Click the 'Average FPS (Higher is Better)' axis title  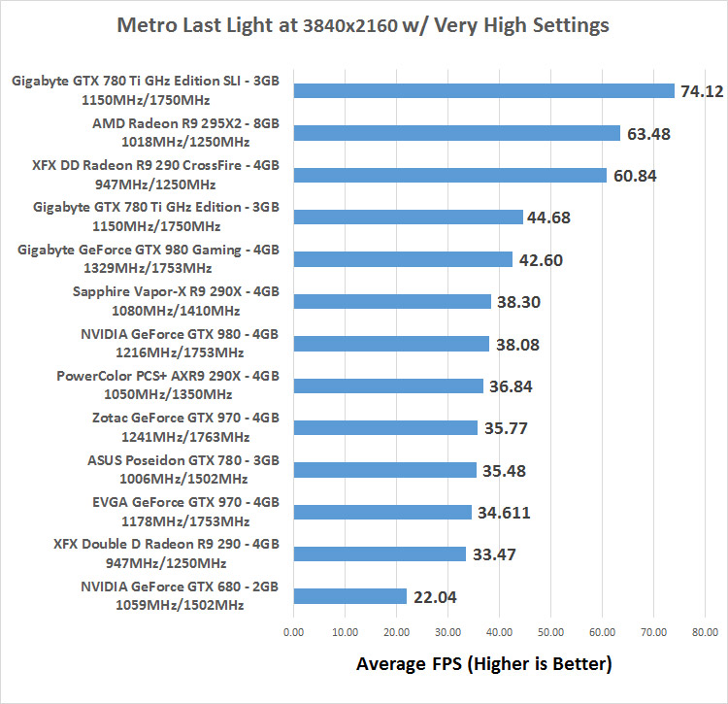pyautogui.click(x=483, y=664)
